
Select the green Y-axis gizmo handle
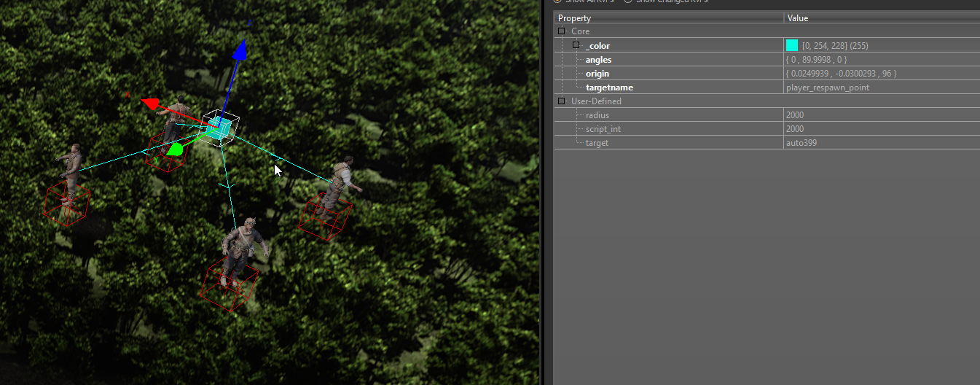175,149
